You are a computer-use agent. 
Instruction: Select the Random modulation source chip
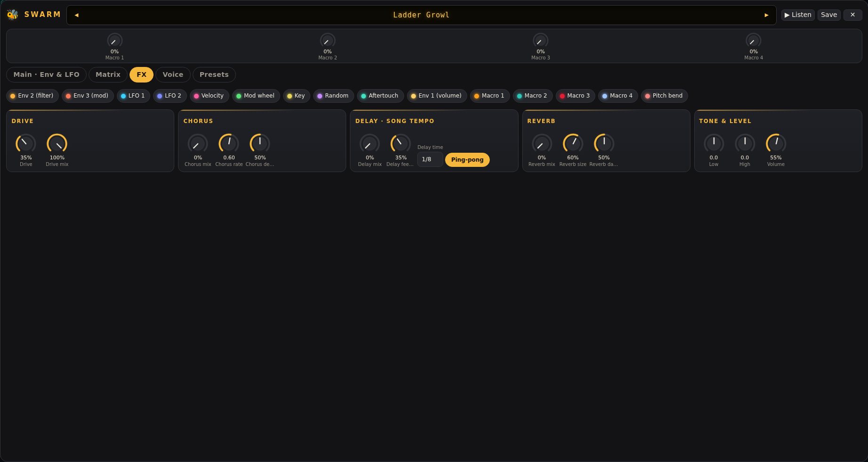(333, 96)
